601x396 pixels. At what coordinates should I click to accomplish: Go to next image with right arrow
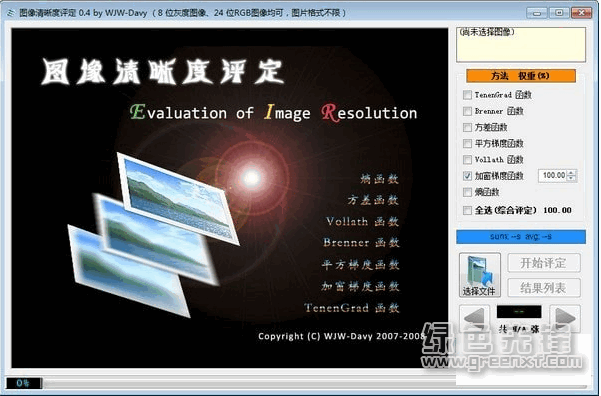point(565,318)
